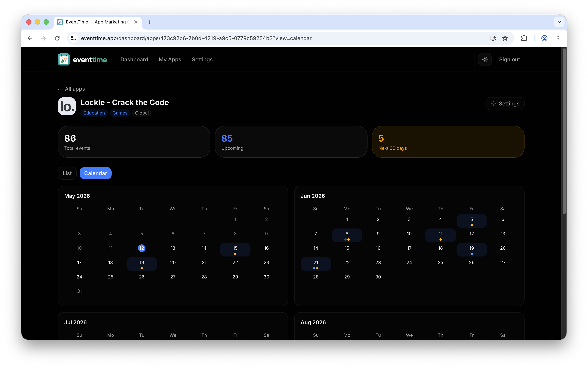
Task: Reload the page with the refresh icon
Action: [x=57, y=38]
